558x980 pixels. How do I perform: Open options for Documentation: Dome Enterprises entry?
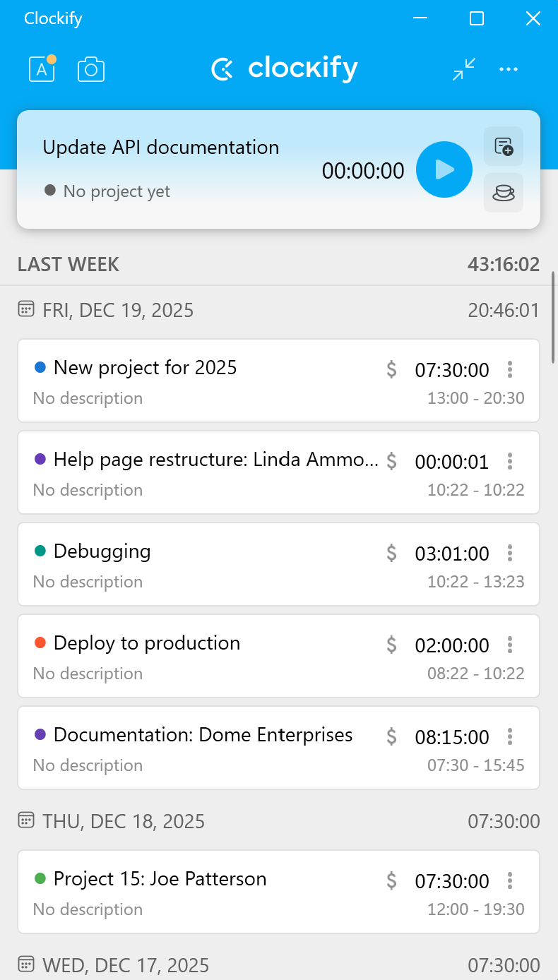coord(510,736)
